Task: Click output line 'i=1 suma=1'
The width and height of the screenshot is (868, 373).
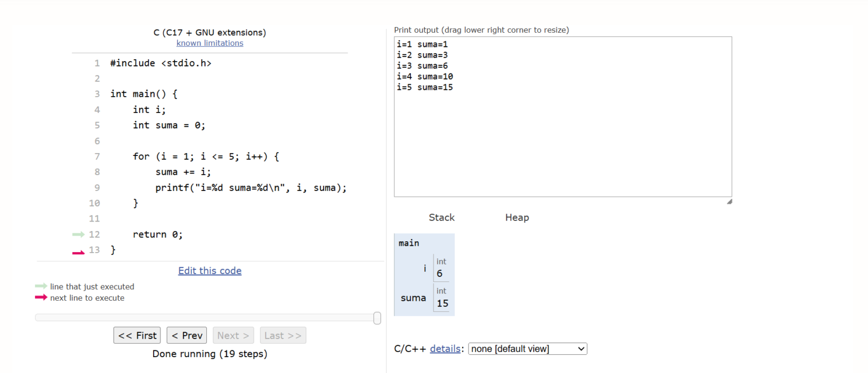Action: click(422, 44)
